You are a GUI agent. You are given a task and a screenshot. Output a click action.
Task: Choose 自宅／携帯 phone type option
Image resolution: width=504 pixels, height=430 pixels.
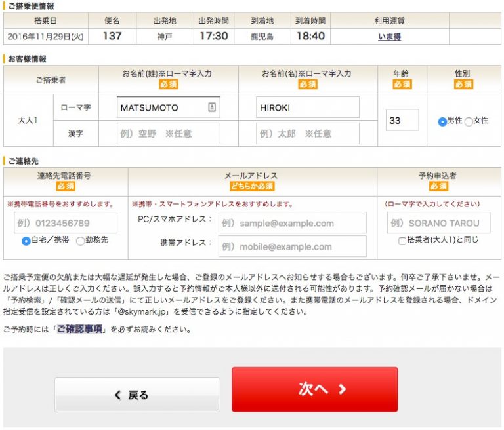click(x=26, y=241)
